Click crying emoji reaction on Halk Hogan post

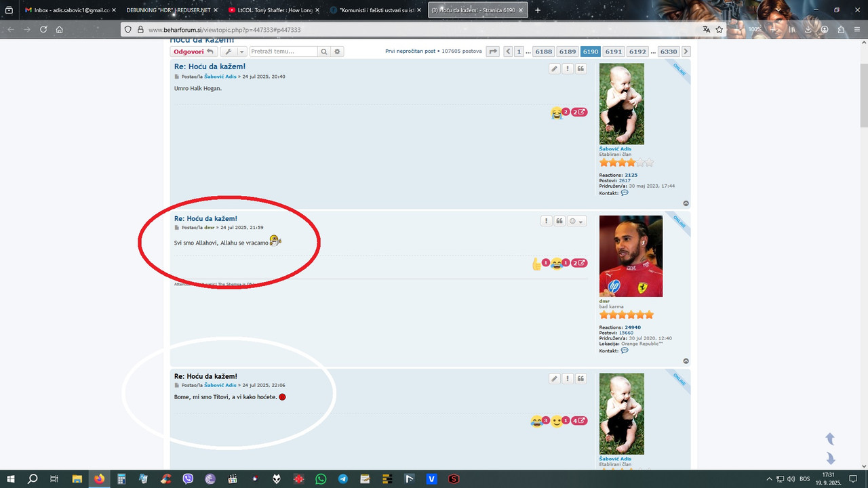pos(557,113)
